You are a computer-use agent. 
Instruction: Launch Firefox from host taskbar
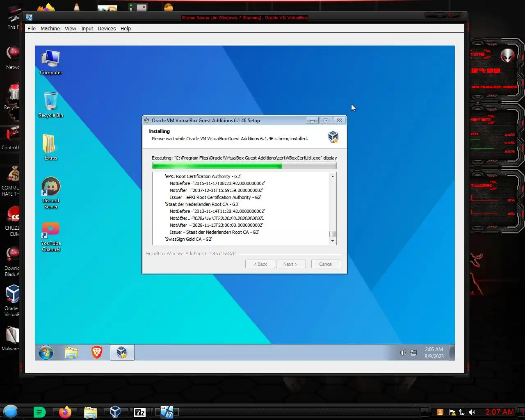tap(65, 412)
